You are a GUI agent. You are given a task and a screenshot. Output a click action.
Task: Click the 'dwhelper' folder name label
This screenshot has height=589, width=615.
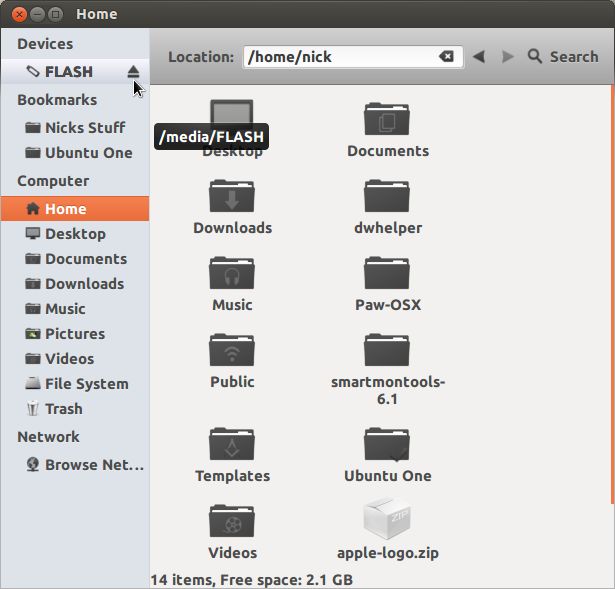[388, 228]
